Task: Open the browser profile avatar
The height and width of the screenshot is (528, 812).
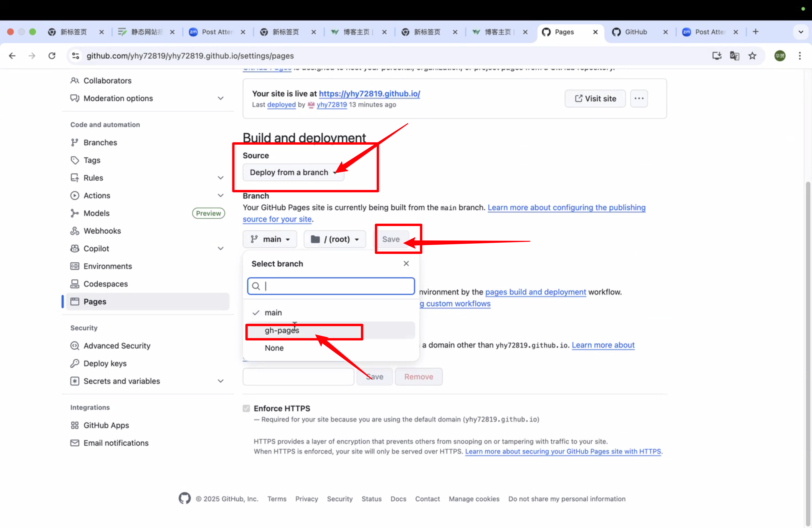Action: [780, 56]
